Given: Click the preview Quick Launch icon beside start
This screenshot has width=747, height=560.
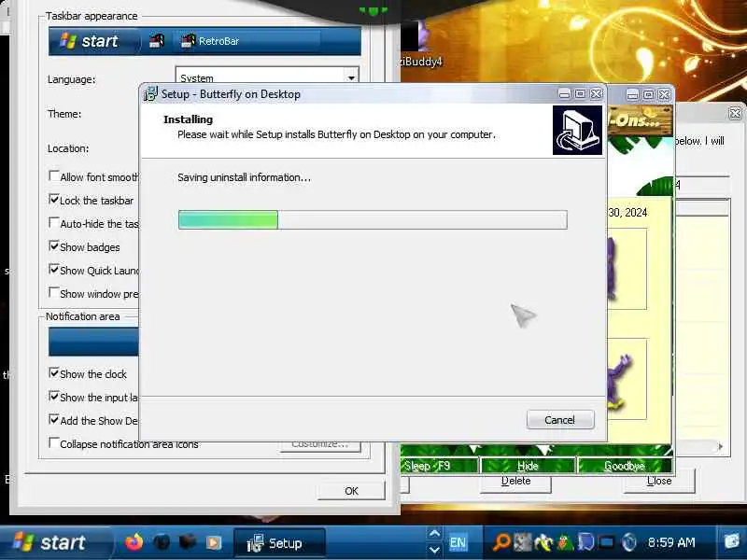Looking at the screenshot, I should 156,41.
